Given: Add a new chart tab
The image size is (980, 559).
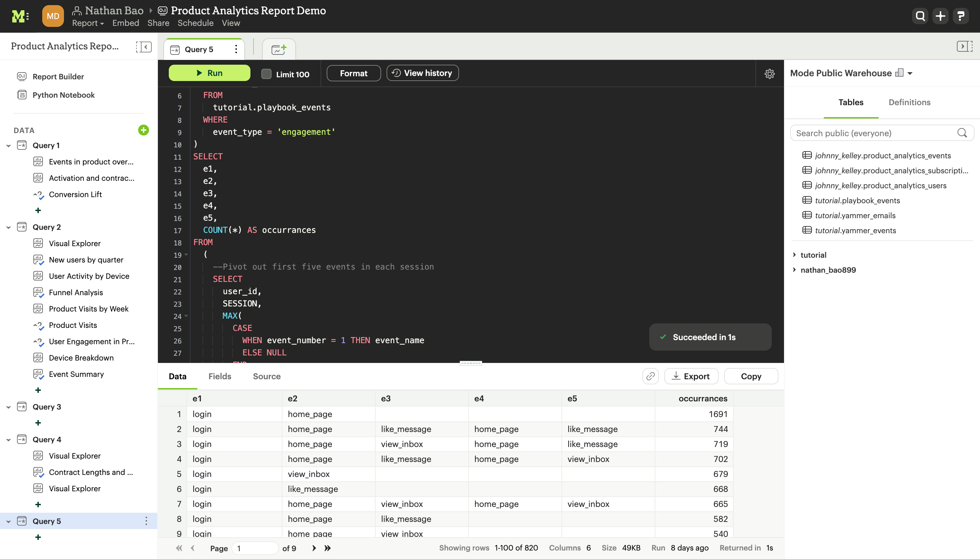Looking at the screenshot, I should click(279, 49).
